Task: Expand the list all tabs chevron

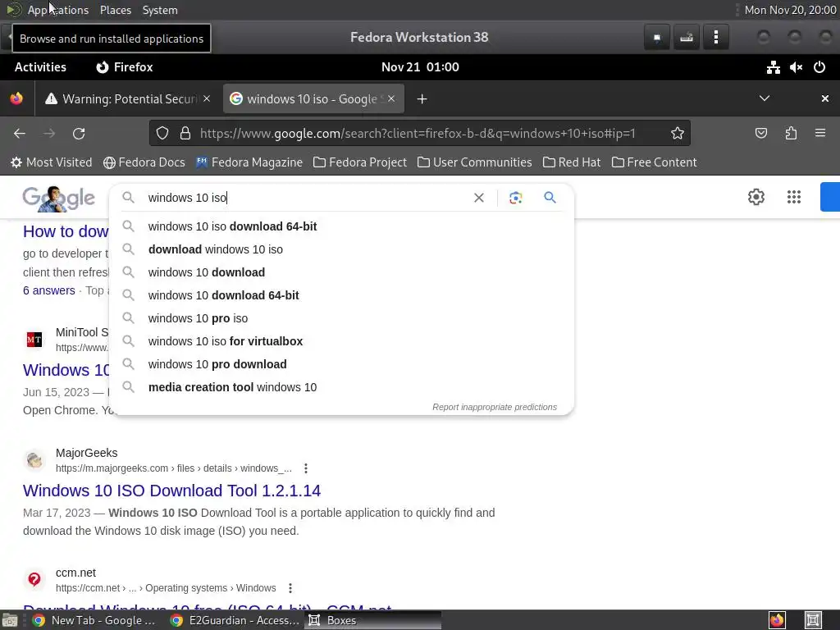Action: [x=765, y=98]
